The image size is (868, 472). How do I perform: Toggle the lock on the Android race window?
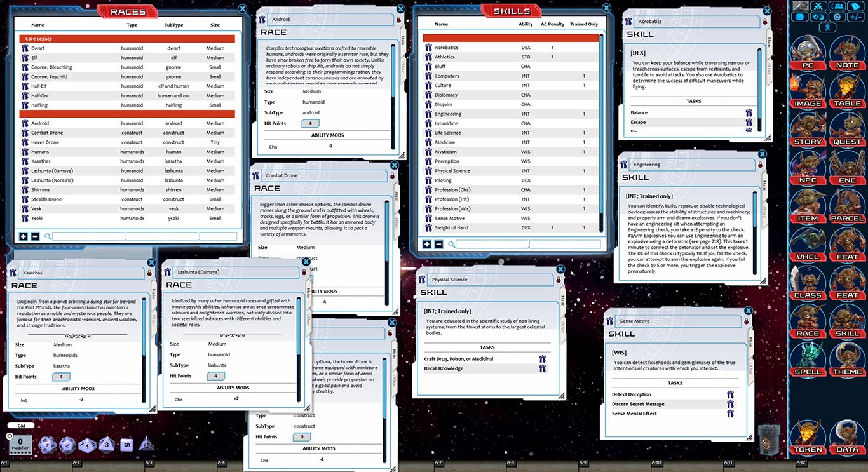click(x=398, y=19)
